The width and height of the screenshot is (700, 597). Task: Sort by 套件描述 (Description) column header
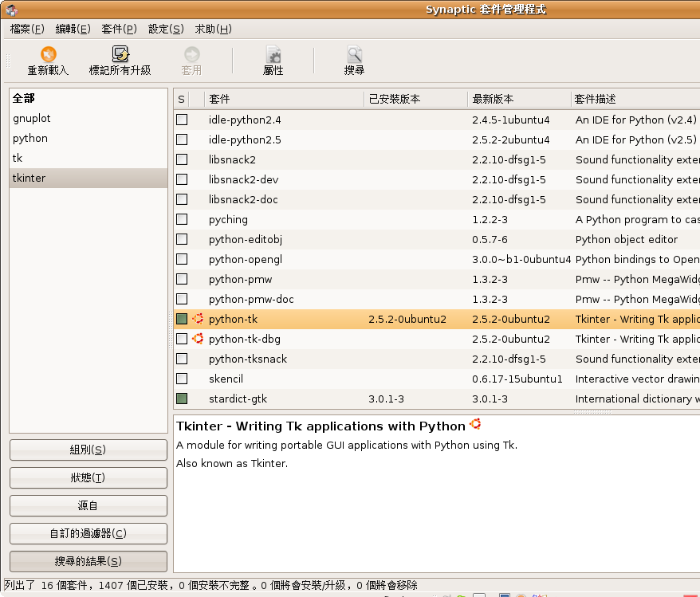(x=635, y=99)
